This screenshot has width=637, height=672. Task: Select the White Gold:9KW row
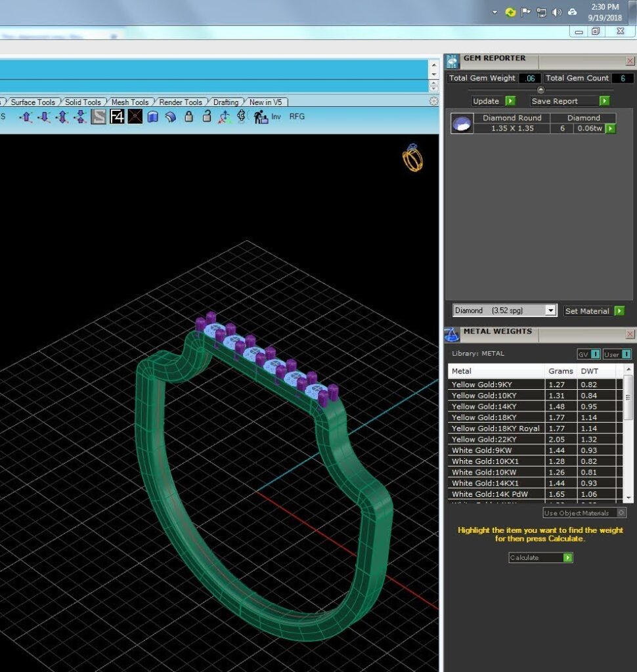(x=535, y=450)
